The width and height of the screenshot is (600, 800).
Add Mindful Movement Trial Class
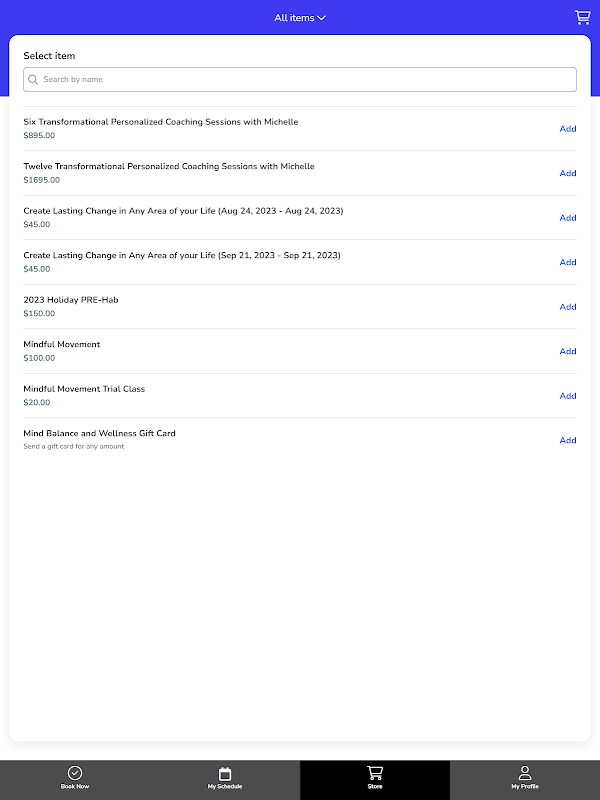pyautogui.click(x=568, y=396)
